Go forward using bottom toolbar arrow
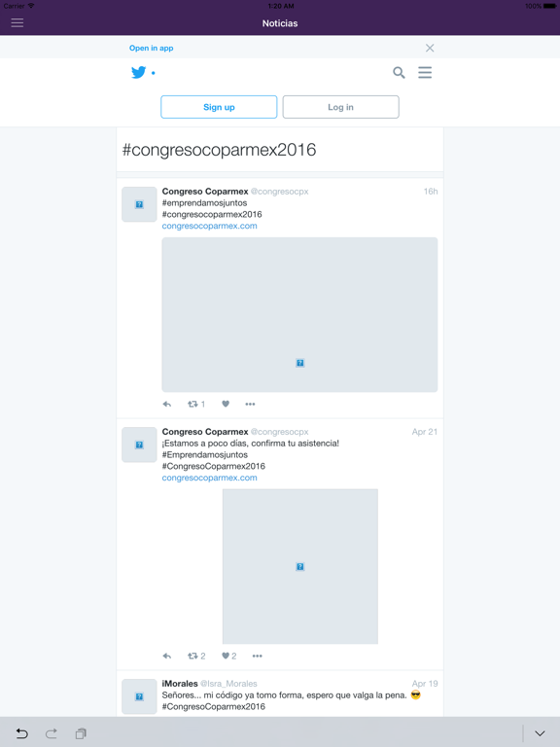 51,733
